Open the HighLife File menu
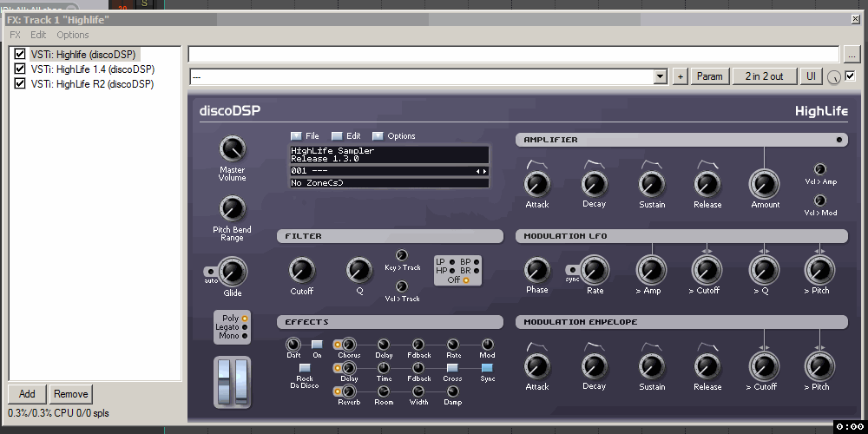Image resolution: width=868 pixels, height=434 pixels. [296, 136]
